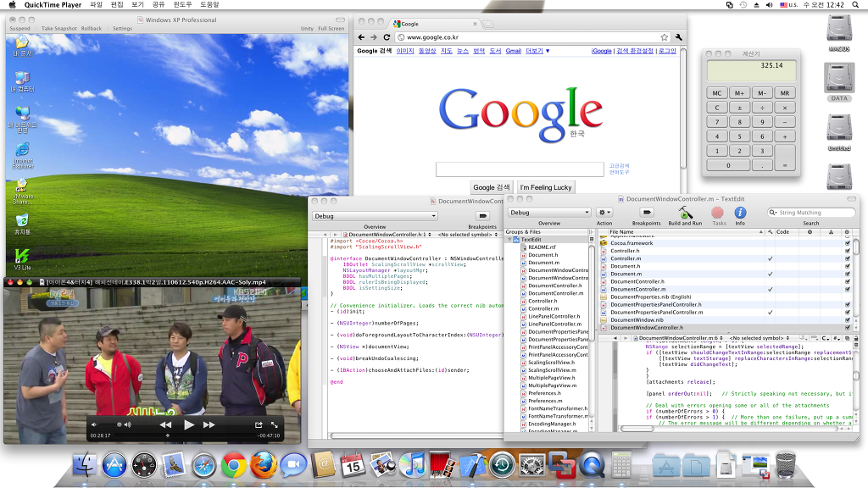Open the 파일 menu
The image size is (868, 488).
pyautogui.click(x=97, y=4)
